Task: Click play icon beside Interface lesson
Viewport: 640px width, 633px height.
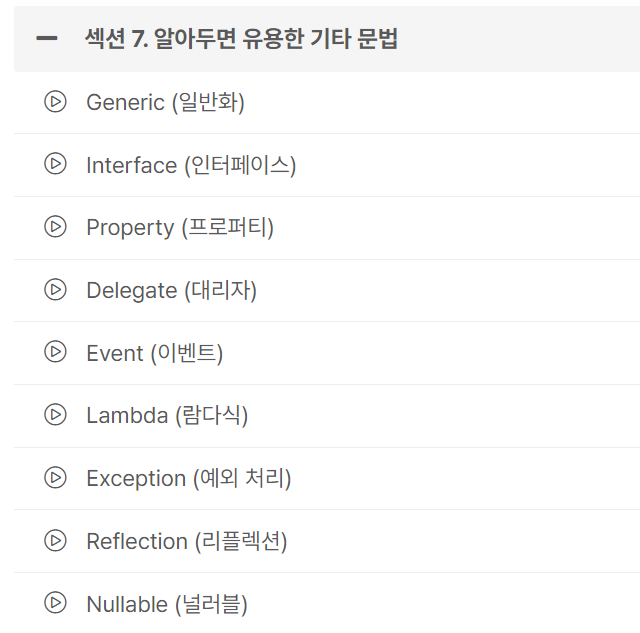Action: tap(55, 164)
